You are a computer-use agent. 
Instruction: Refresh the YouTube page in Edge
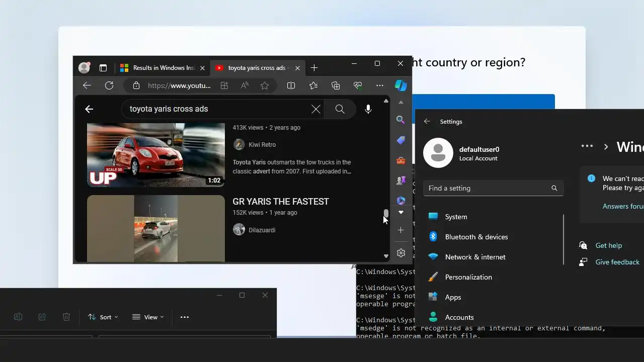pyautogui.click(x=109, y=85)
